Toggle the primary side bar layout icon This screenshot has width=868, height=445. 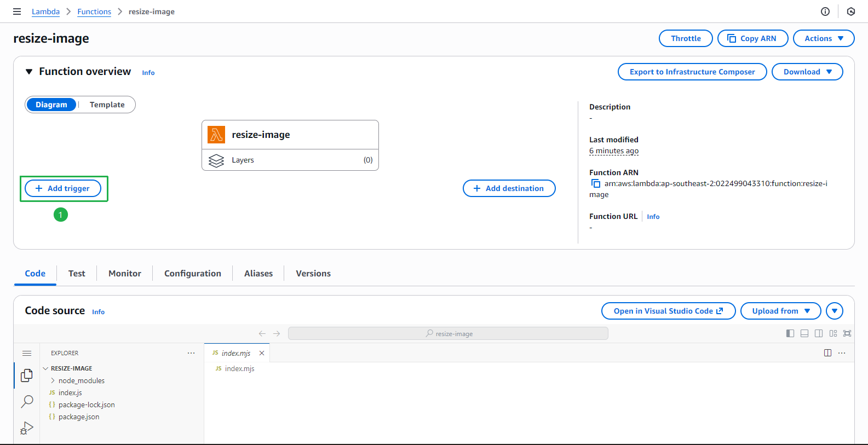[790, 333]
